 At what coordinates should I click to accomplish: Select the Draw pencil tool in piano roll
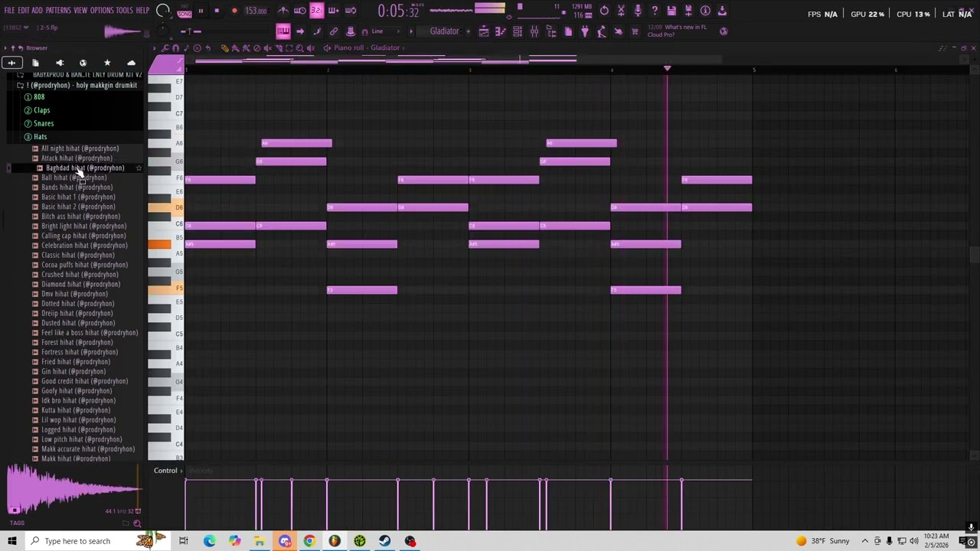pyautogui.click(x=225, y=48)
